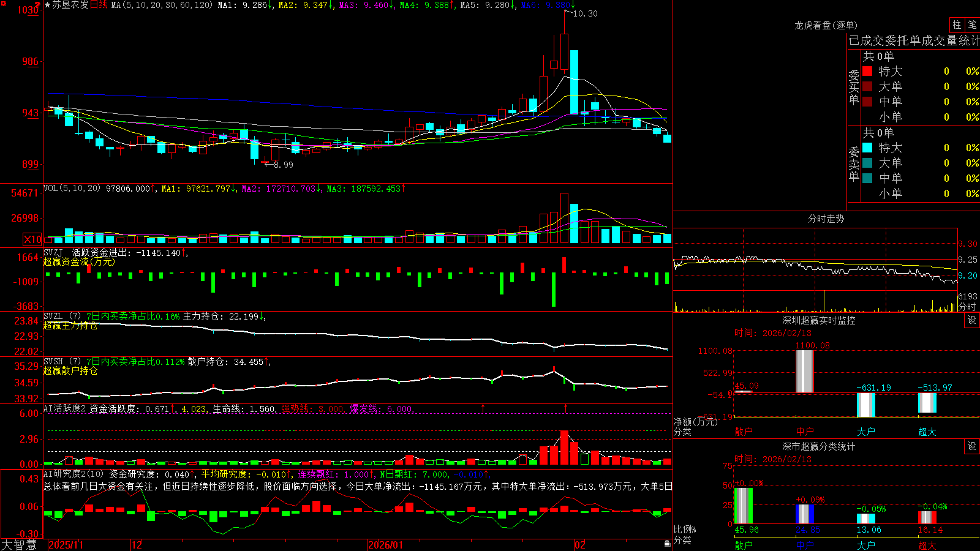This screenshot has width=980, height=551.
Task: Click the 大户 -631.19 bar in real-time monitor
Action: pyautogui.click(x=865, y=405)
